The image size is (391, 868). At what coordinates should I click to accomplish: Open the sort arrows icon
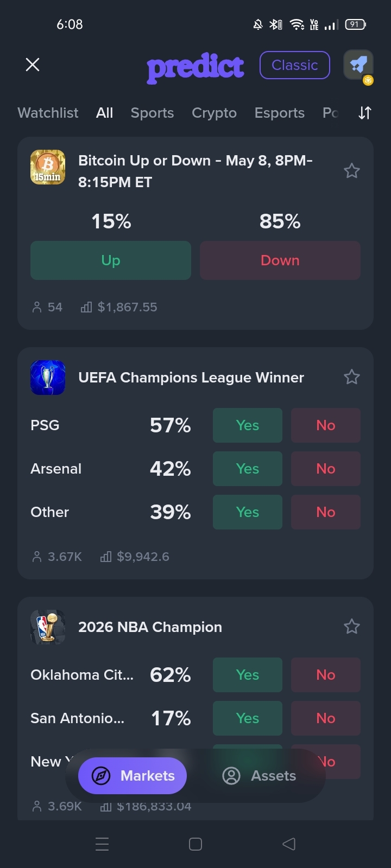pyautogui.click(x=365, y=113)
